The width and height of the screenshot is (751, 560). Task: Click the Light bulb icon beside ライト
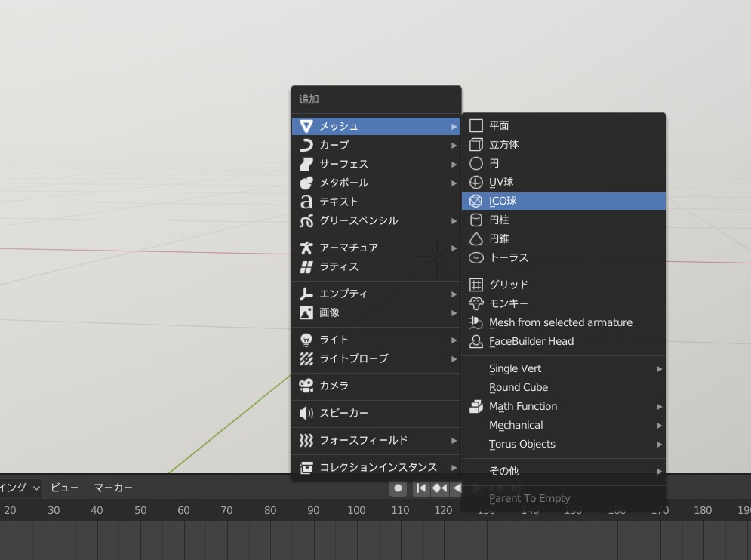pyautogui.click(x=306, y=340)
